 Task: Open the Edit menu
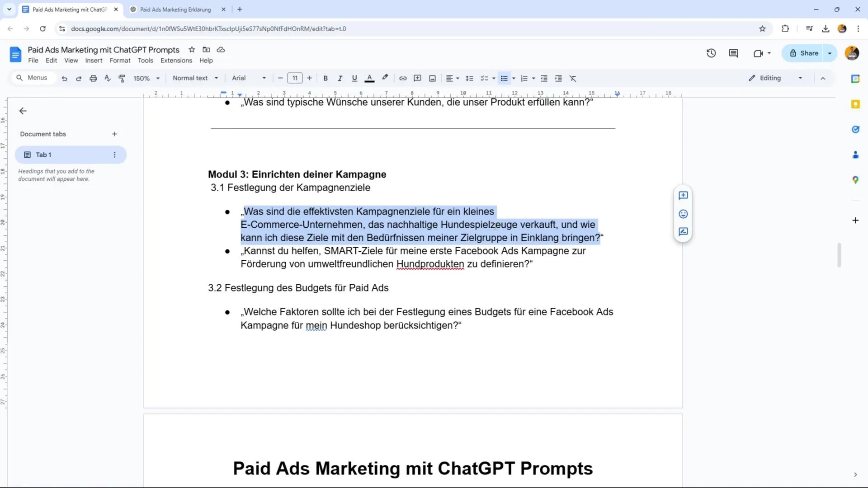click(51, 61)
